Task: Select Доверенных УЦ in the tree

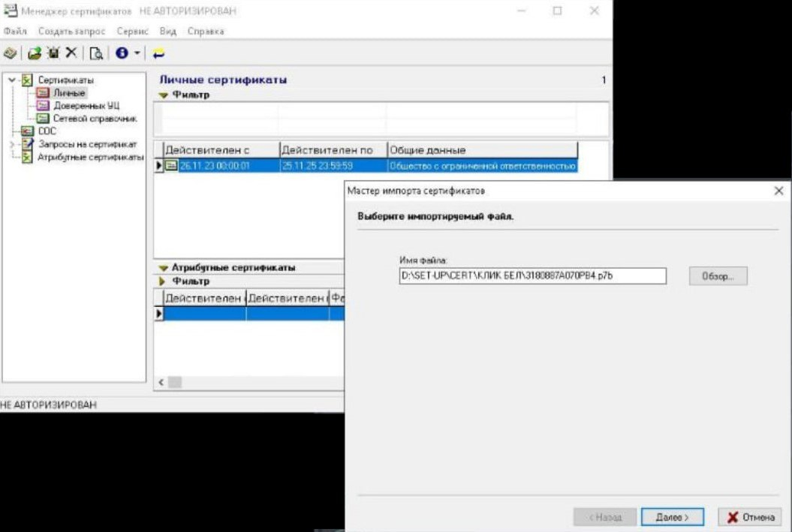Action: [86, 106]
